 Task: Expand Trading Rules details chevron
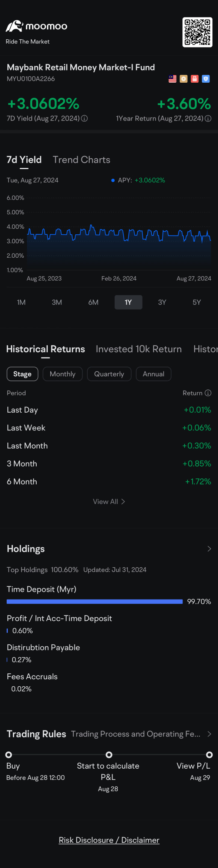click(x=209, y=734)
